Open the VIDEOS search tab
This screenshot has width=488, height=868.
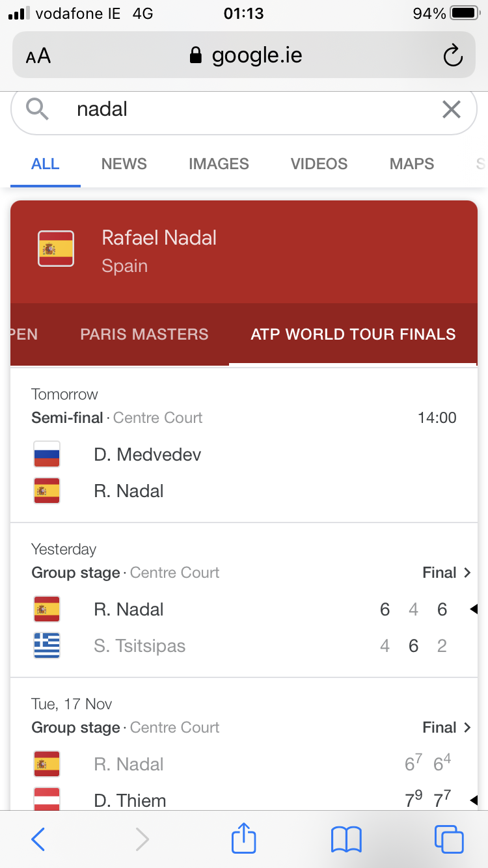coord(319,164)
